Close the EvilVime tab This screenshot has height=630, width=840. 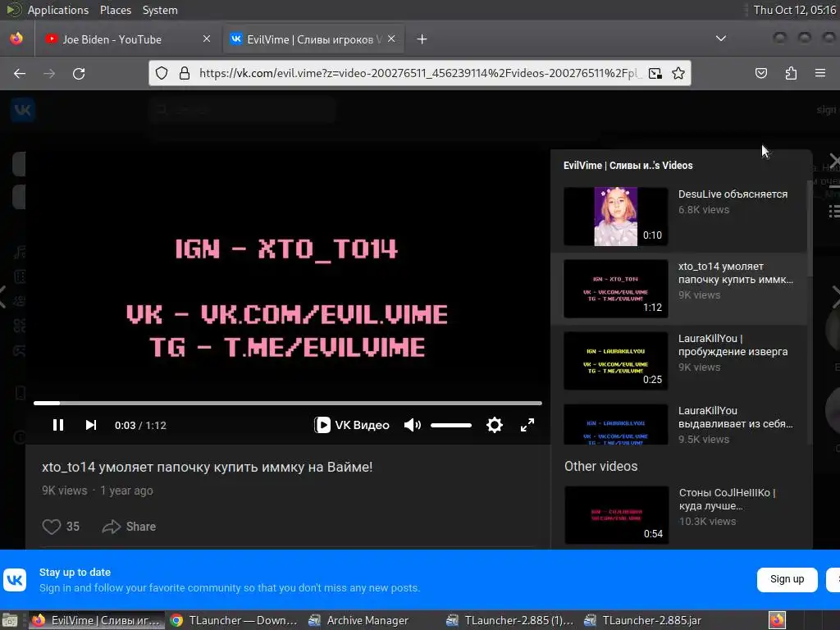(391, 39)
